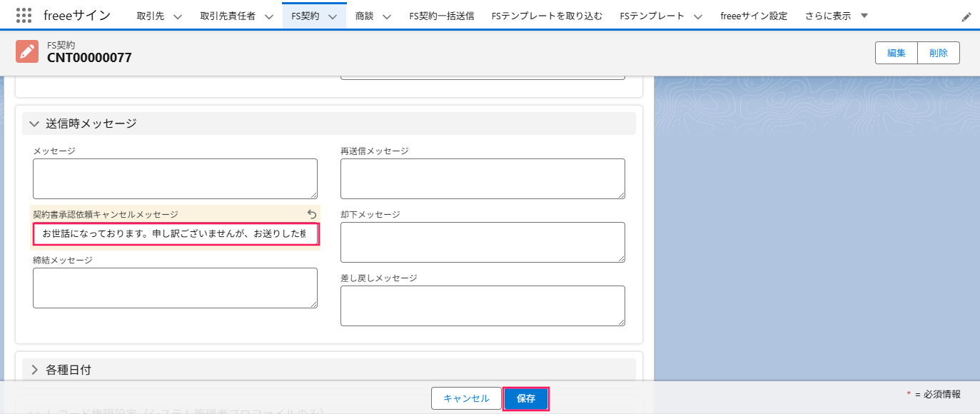Open the FSテンプレートを取り込む tab

[547, 16]
